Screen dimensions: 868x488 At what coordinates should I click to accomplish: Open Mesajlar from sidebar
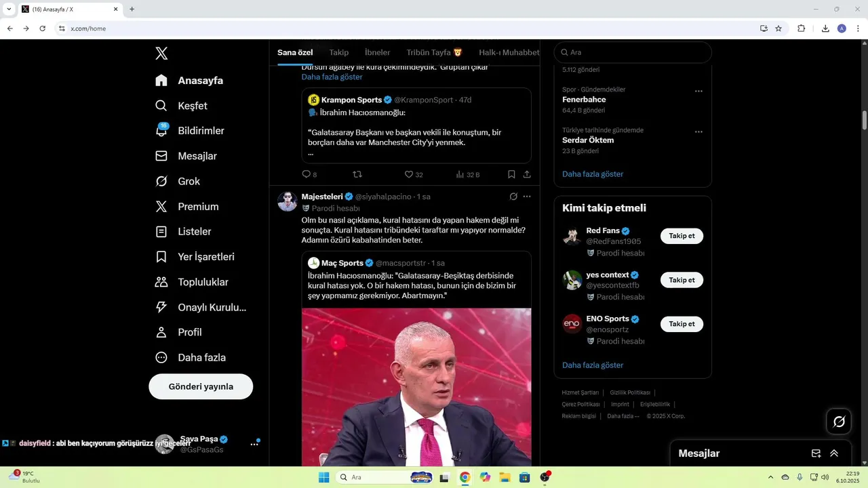(186, 156)
